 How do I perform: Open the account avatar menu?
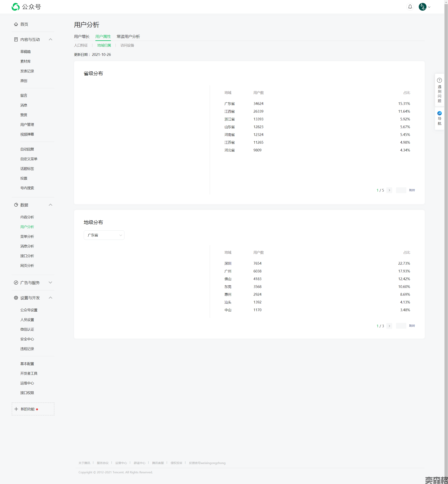(423, 7)
